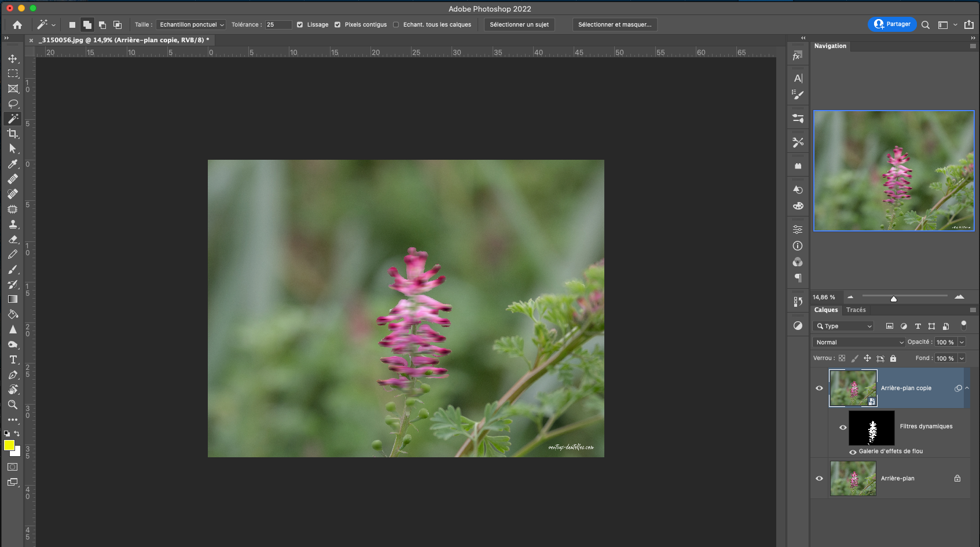Click the Tolérance input field

pyautogui.click(x=278, y=25)
